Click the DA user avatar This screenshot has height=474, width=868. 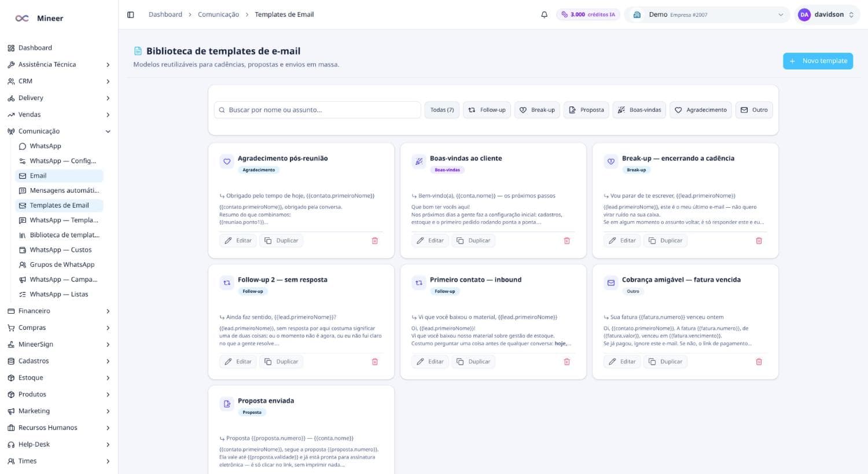coord(804,14)
